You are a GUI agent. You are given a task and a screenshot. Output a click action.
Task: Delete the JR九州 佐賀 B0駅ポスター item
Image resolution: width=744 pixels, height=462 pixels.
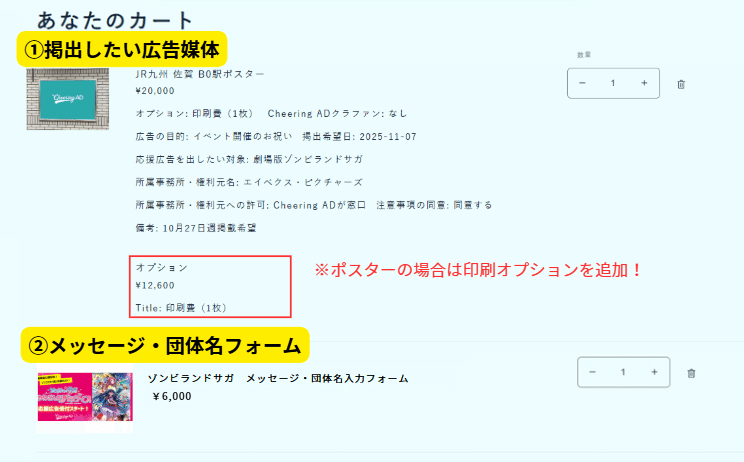tap(681, 84)
